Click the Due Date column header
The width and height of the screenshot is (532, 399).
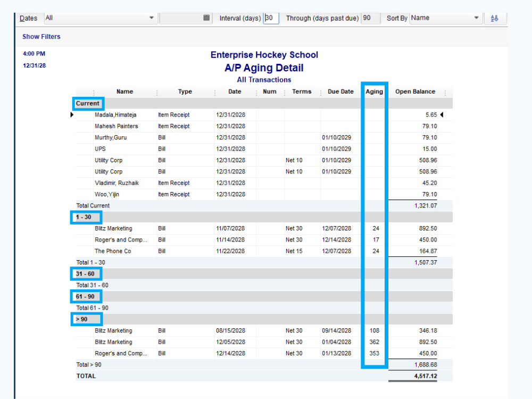coord(340,92)
